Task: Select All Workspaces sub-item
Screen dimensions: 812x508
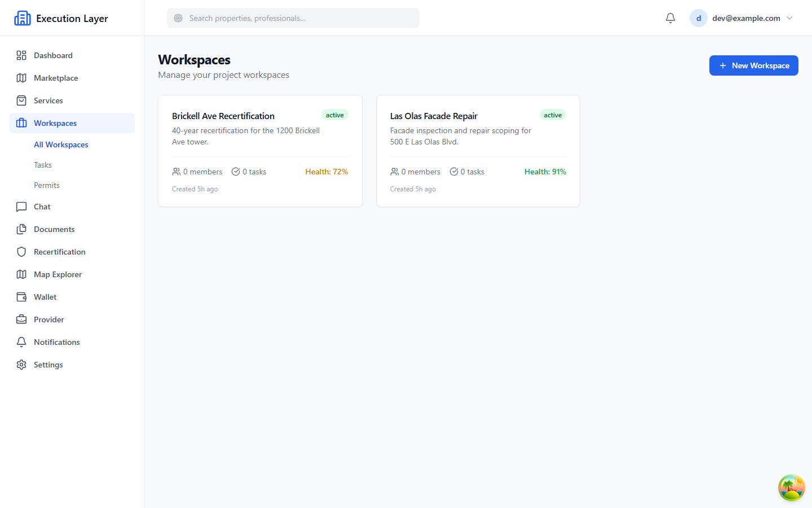Action: tap(61, 144)
